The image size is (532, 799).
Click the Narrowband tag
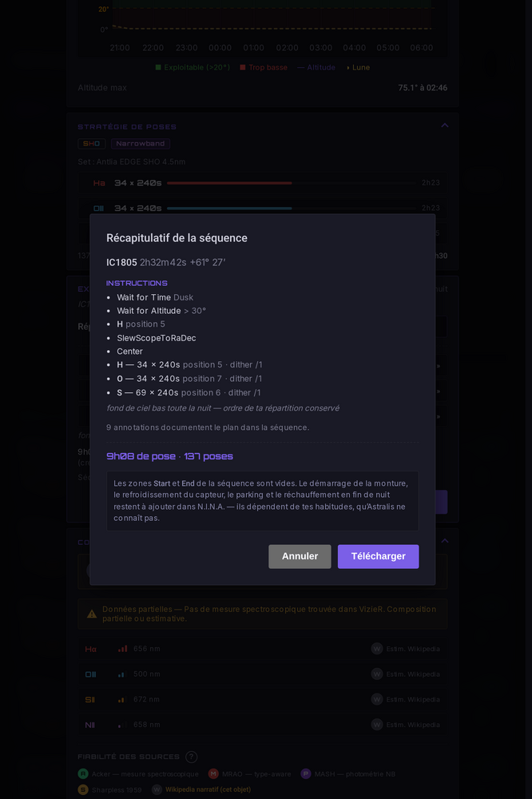[140, 144]
